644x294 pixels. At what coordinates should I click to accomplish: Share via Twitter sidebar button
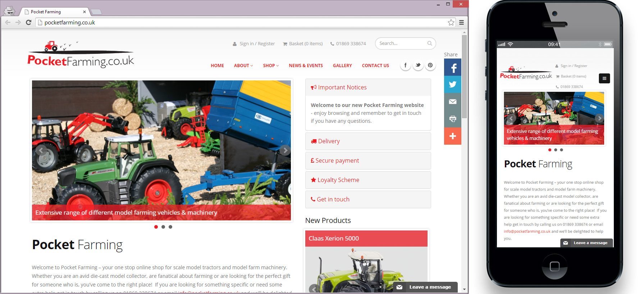(x=453, y=85)
